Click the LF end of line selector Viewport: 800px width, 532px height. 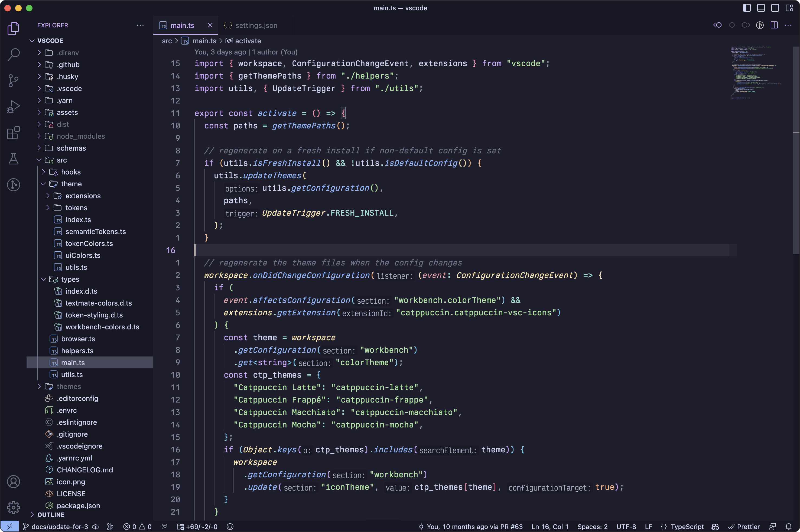[x=648, y=527]
